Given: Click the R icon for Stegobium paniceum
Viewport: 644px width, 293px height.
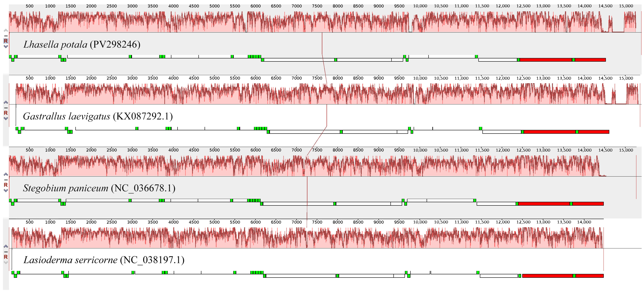Looking at the screenshot, I should point(6,185).
